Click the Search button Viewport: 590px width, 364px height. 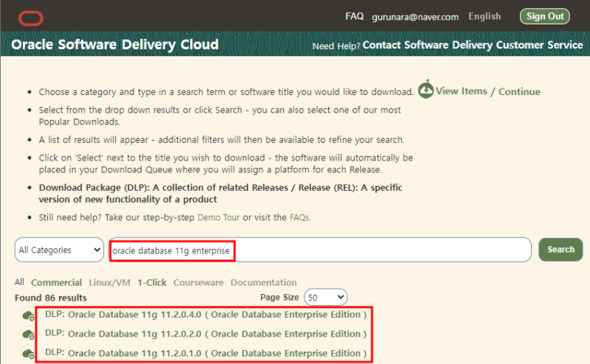560,249
